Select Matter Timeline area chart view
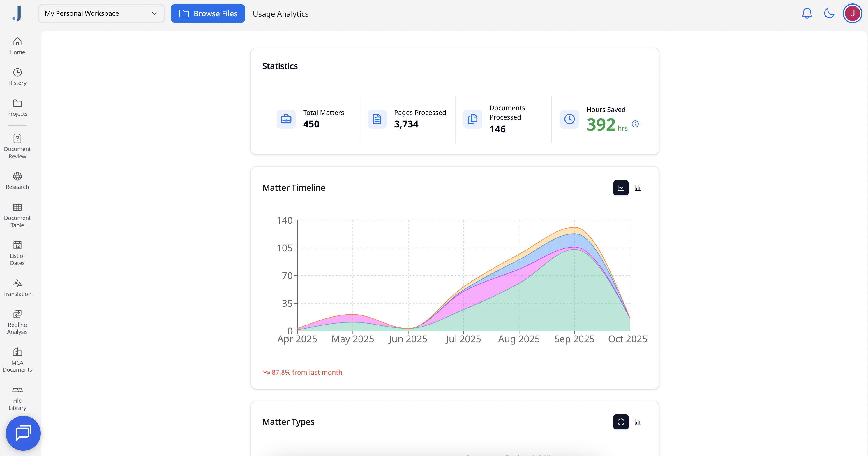Viewport: 868px width, 456px height. pos(621,188)
